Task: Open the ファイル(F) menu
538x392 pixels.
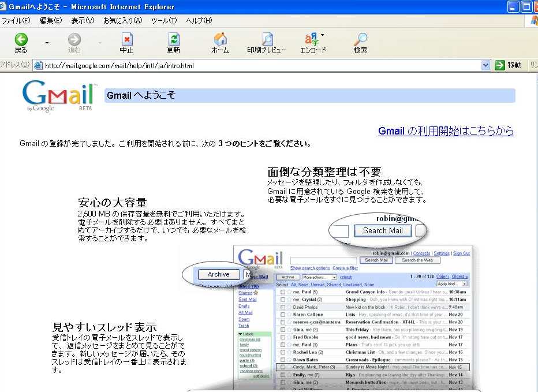Action: pyautogui.click(x=16, y=21)
